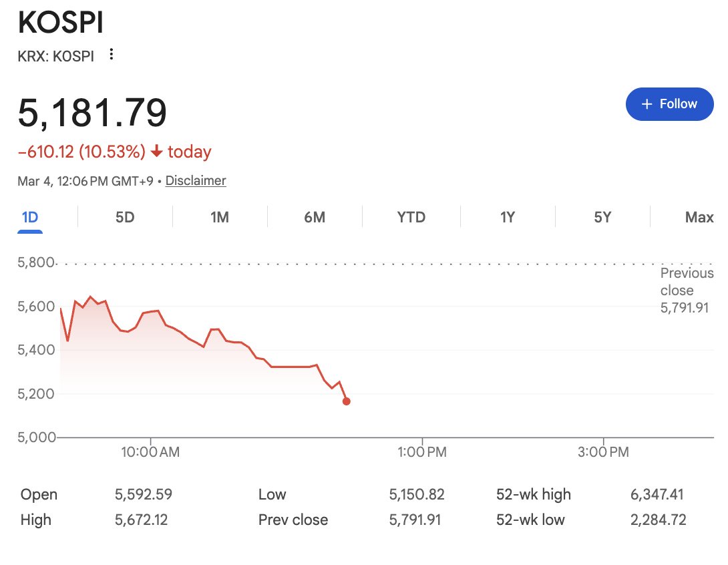The width and height of the screenshot is (728, 565).
Task: Show the 5Y price history
Action: pyautogui.click(x=602, y=217)
